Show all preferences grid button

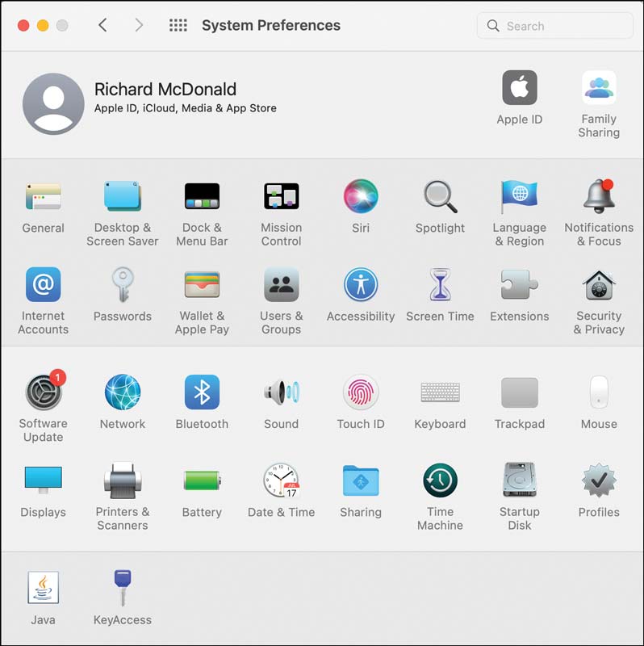pyautogui.click(x=178, y=26)
